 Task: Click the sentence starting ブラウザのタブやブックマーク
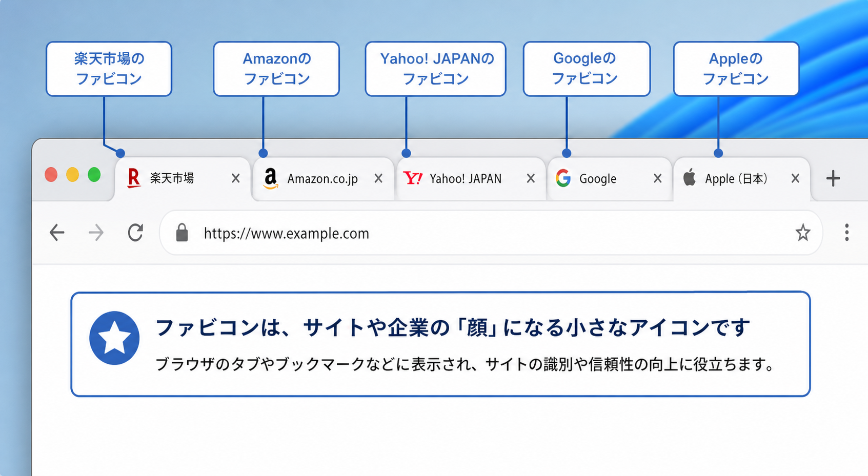[x=465, y=364]
